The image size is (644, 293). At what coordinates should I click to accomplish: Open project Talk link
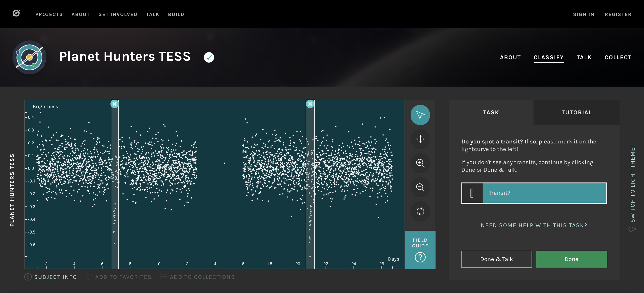pos(584,57)
